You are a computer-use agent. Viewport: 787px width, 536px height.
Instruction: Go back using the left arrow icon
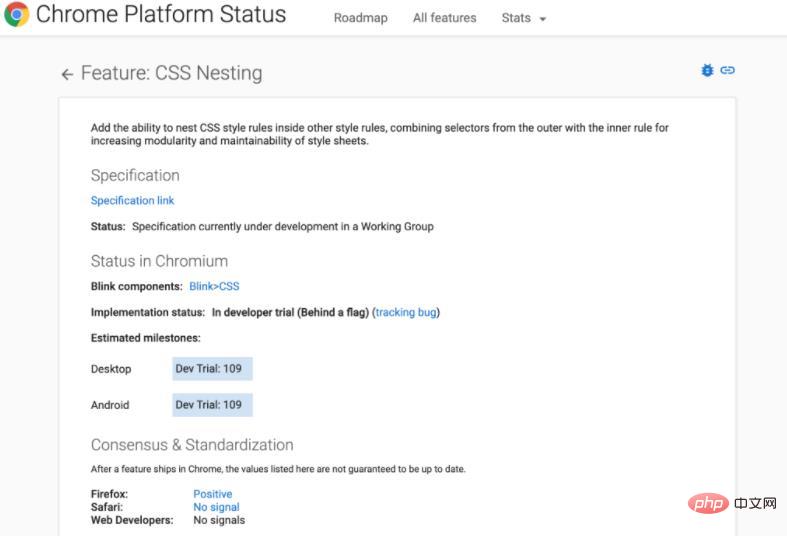pyautogui.click(x=67, y=74)
